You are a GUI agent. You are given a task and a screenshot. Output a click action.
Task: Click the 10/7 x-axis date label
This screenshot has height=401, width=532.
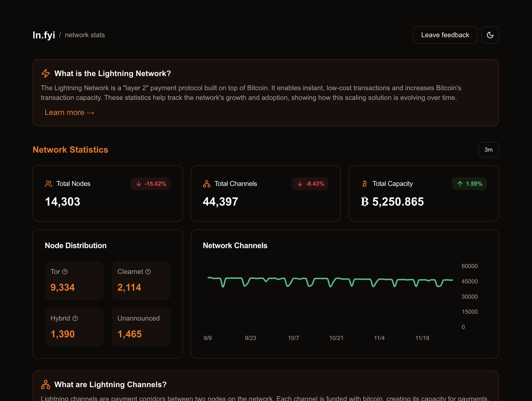point(293,338)
